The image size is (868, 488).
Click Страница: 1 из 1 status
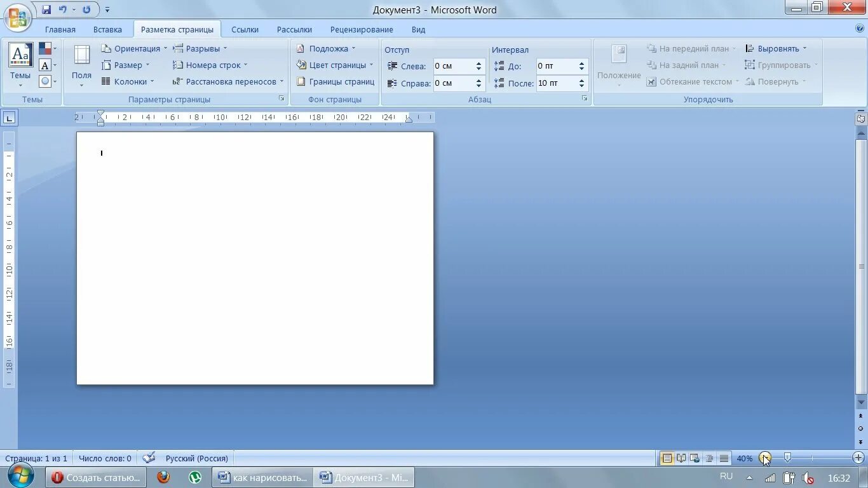tap(36, 458)
